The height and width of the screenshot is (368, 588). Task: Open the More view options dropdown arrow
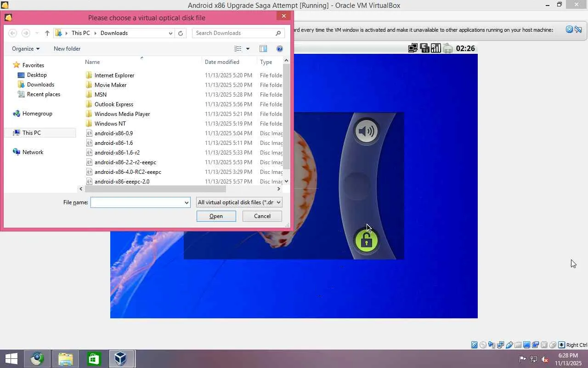tap(248, 49)
